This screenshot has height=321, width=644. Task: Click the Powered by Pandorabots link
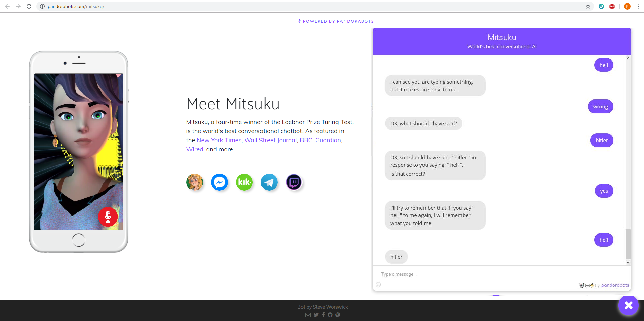336,21
